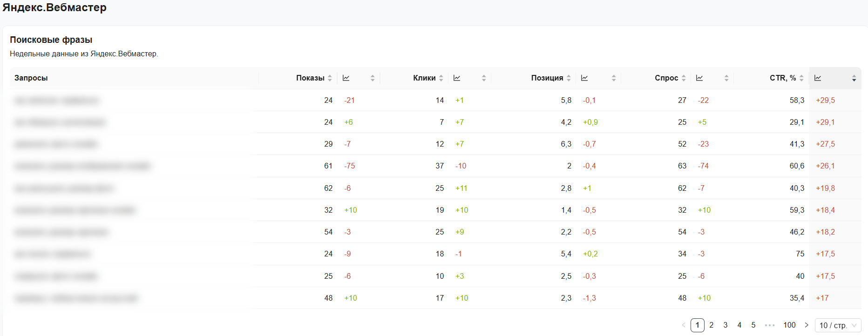
Task: Sort the table by Клики header
Action: coord(424,78)
